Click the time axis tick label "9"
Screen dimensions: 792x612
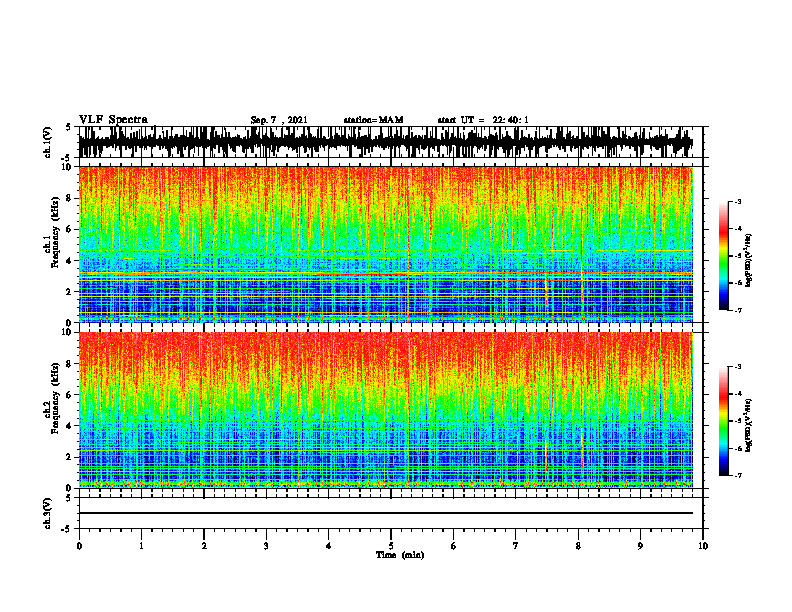pyautogui.click(x=641, y=546)
